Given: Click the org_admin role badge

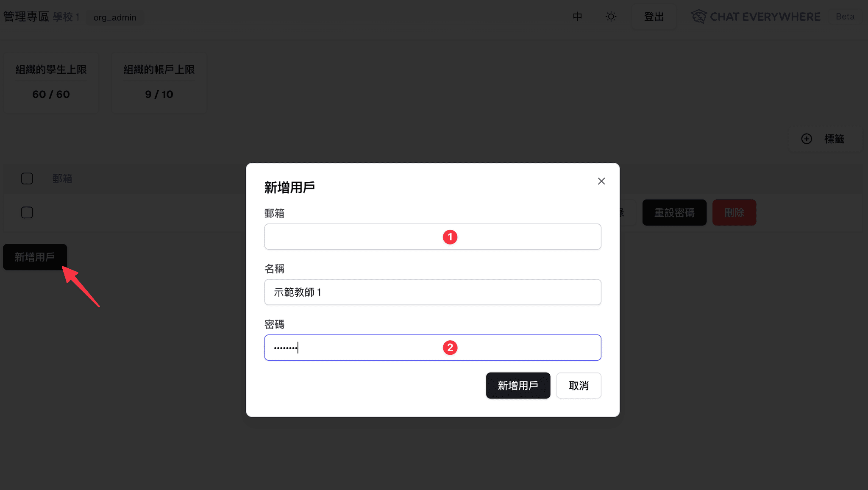Looking at the screenshot, I should [x=115, y=17].
